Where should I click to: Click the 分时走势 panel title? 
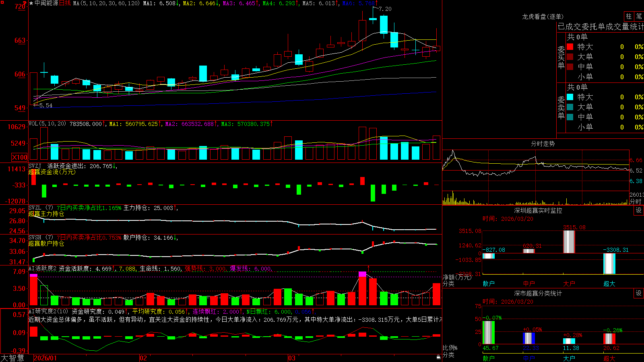[543, 144]
